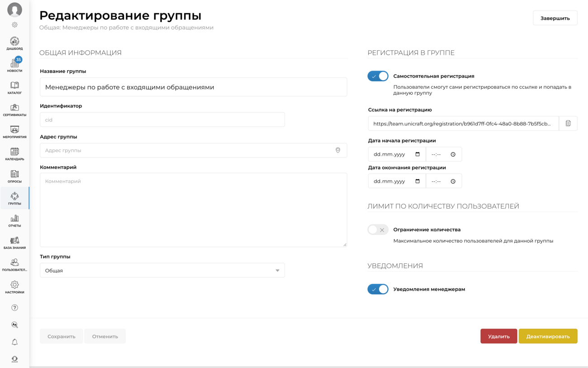This screenshot has height=368, width=588.
Task: Select Пользователи in the sidebar menu
Action: point(14,265)
